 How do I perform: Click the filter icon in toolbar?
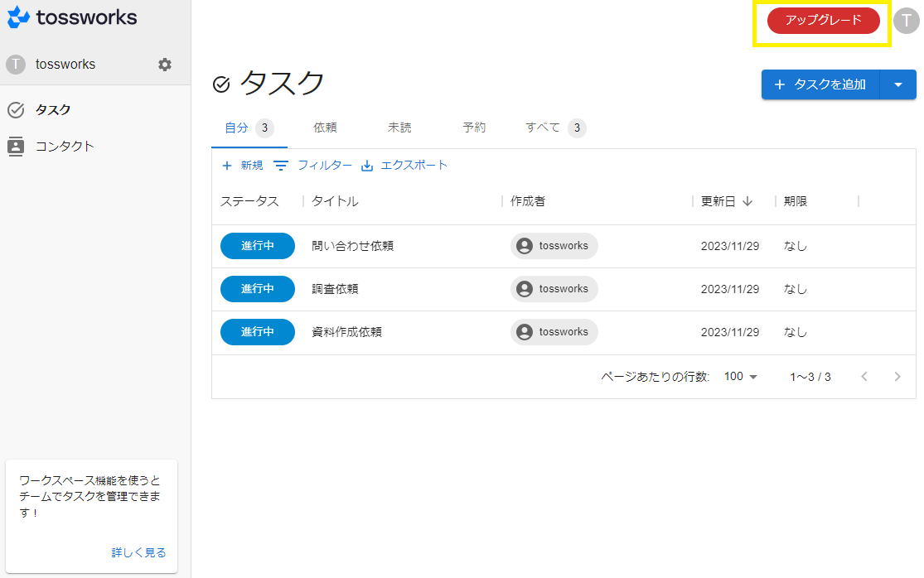(x=282, y=166)
